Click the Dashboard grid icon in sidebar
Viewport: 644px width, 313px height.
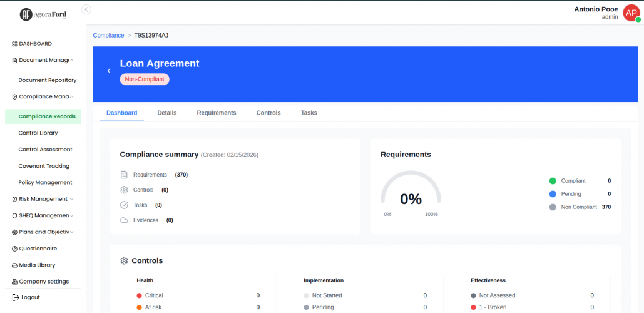point(14,44)
